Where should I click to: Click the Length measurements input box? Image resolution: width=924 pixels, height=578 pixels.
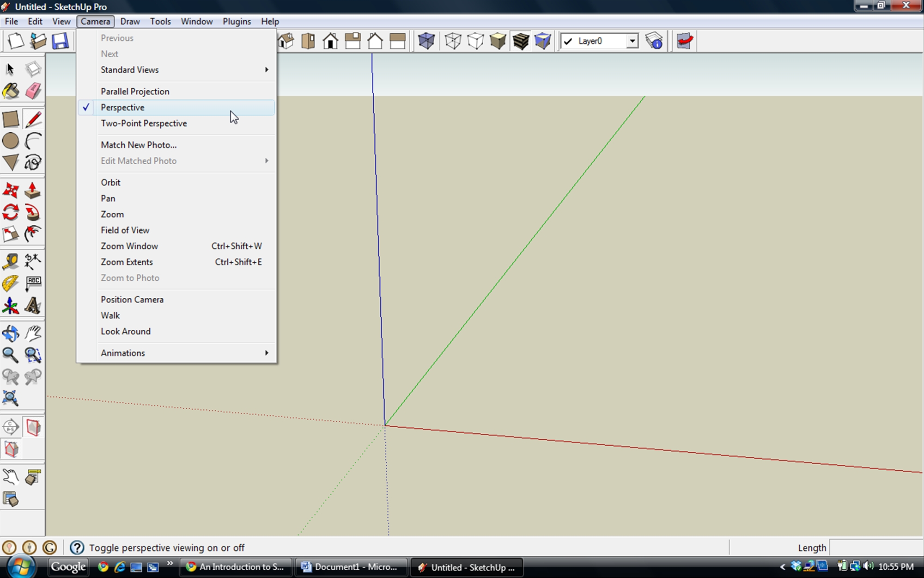coord(875,547)
